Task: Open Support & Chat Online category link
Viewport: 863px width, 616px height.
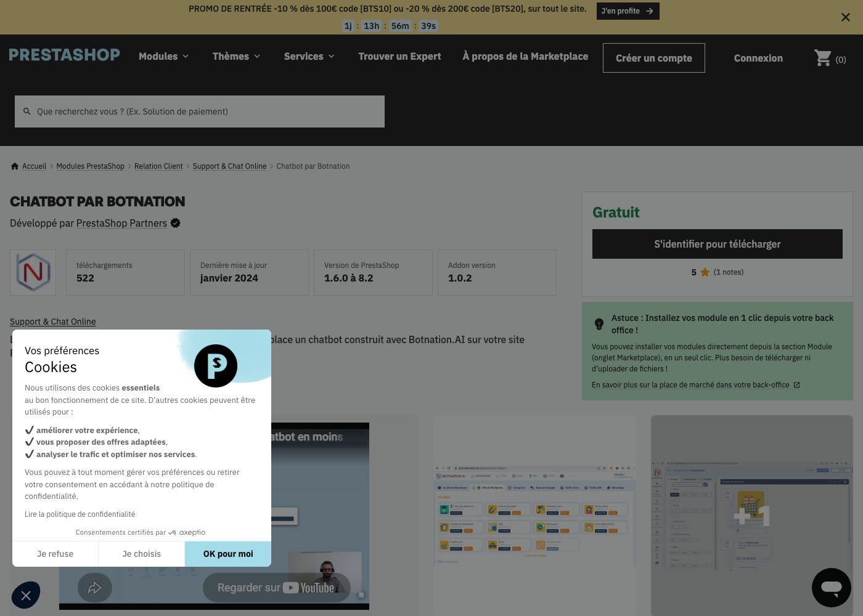Action: (x=52, y=322)
